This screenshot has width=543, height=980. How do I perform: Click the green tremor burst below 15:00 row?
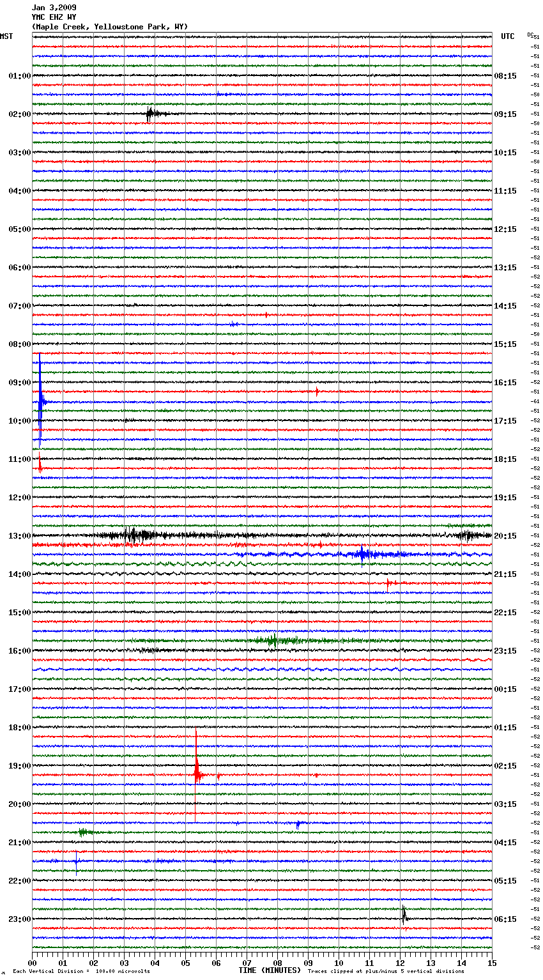275,640
